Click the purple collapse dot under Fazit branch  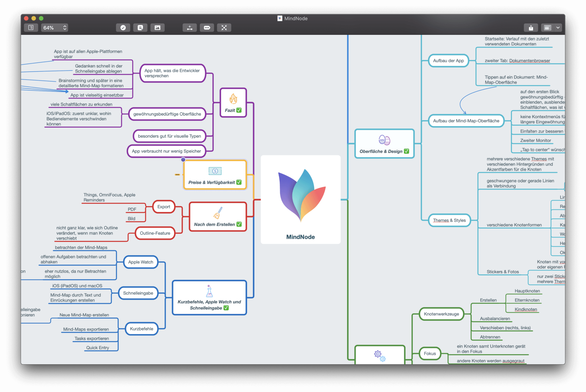coord(183,160)
